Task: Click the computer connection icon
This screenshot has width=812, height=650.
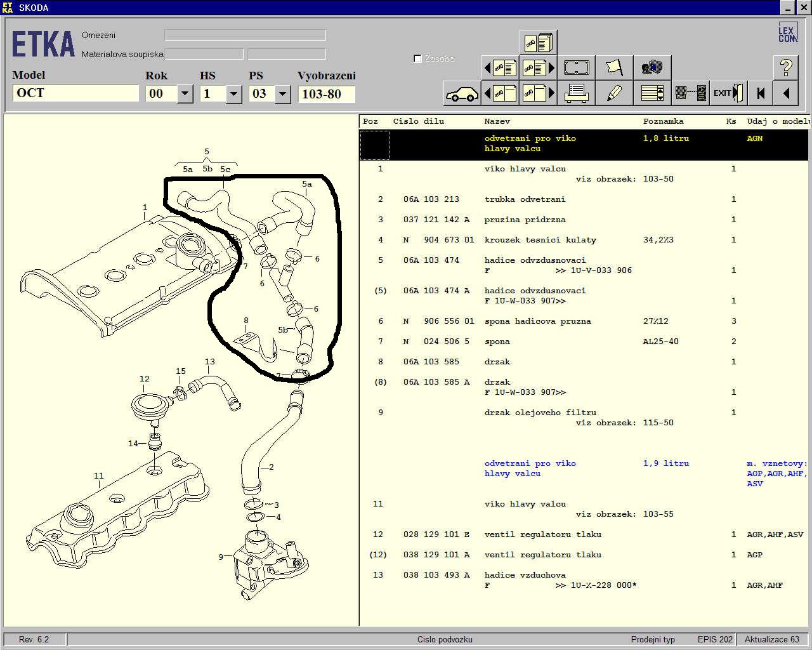Action: click(x=691, y=93)
